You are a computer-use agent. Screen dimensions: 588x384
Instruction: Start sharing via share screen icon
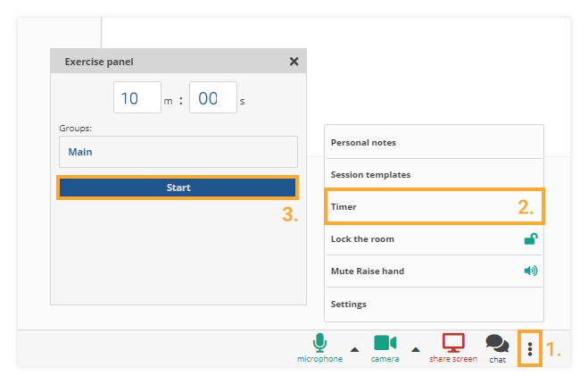tap(453, 343)
